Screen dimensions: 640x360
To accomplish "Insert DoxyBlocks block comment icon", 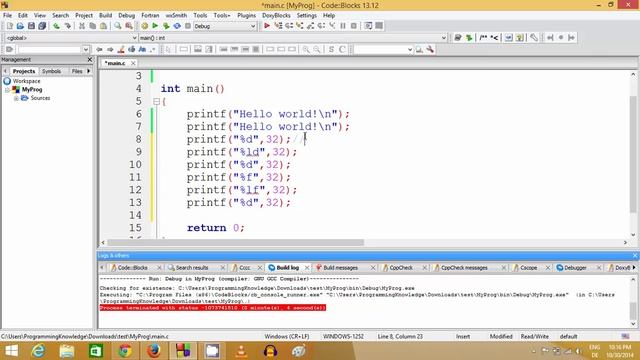I will coord(483,38).
